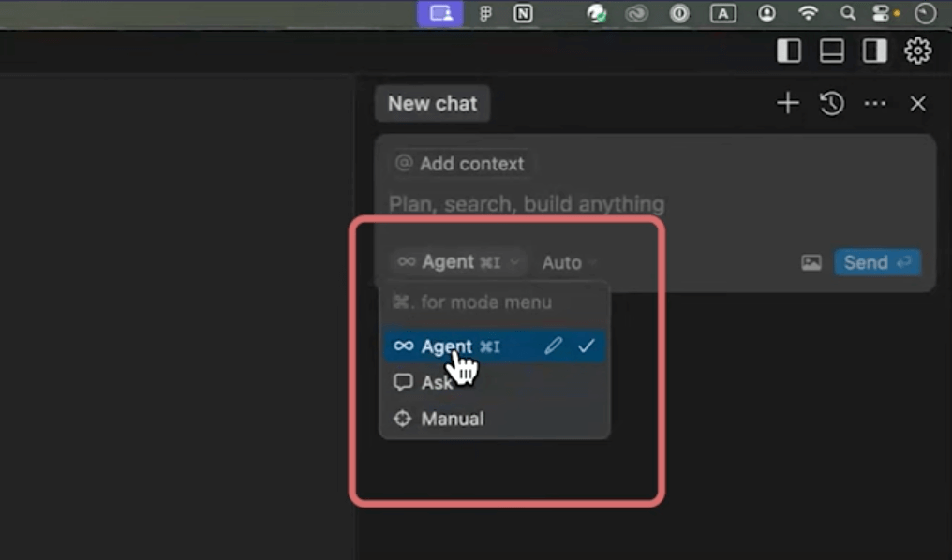
Task: Click the settings gear icon
Action: click(917, 51)
